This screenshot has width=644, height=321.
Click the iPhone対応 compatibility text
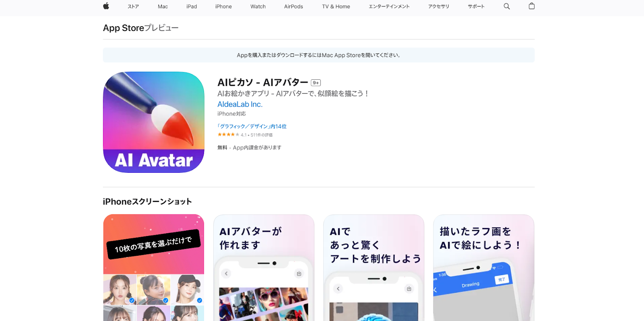coord(231,114)
